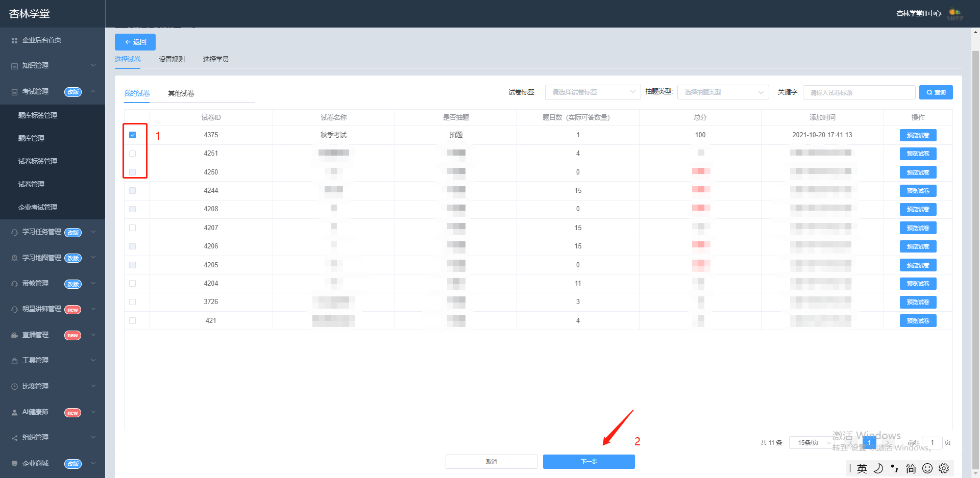Open IME settings gear icon
This screenshot has width=980, height=478.
pyautogui.click(x=944, y=468)
